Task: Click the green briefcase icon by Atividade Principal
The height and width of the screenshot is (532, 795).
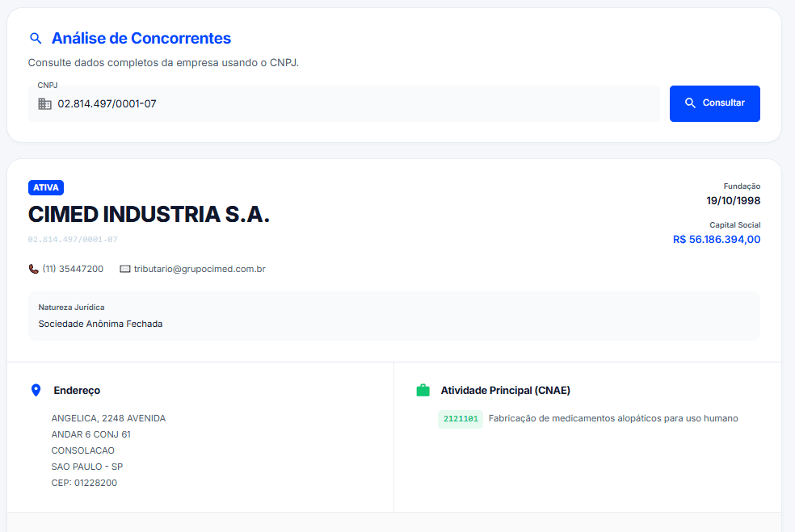Action: pyautogui.click(x=423, y=391)
